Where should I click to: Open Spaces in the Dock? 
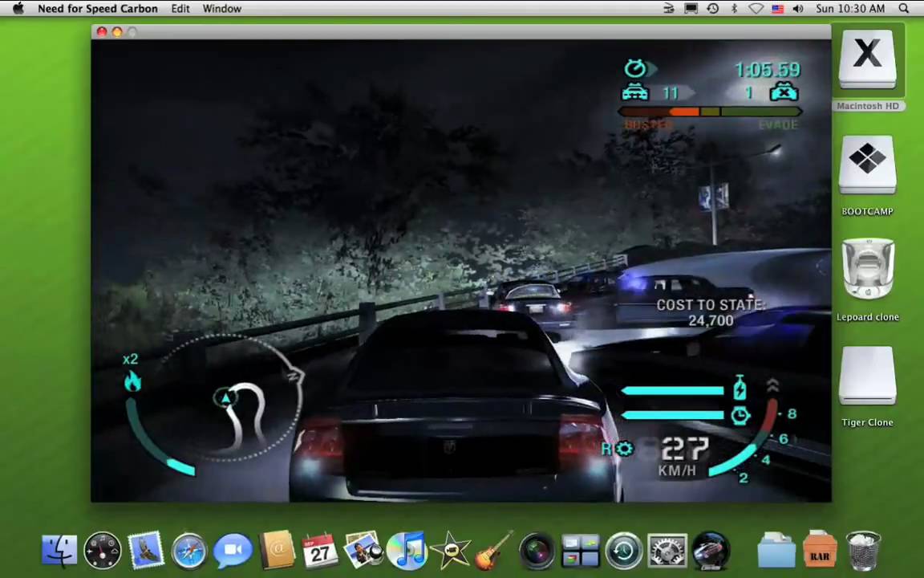click(x=581, y=551)
